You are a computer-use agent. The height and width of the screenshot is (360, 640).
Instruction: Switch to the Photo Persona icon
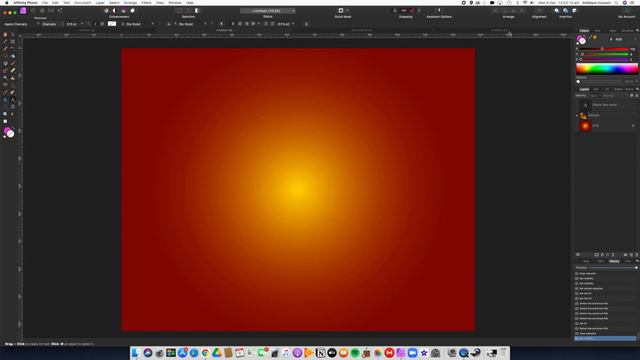click(23, 11)
